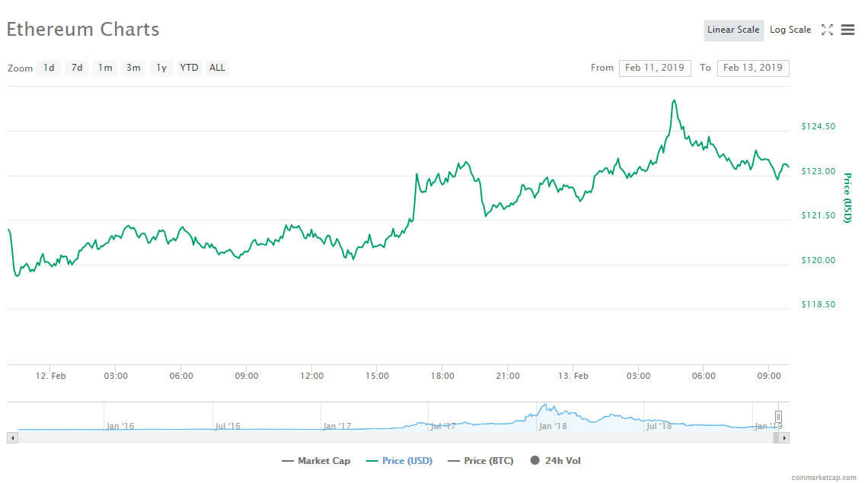Screen dimensions: 868x483
Task: Set zoom to 1m
Action: pos(105,68)
